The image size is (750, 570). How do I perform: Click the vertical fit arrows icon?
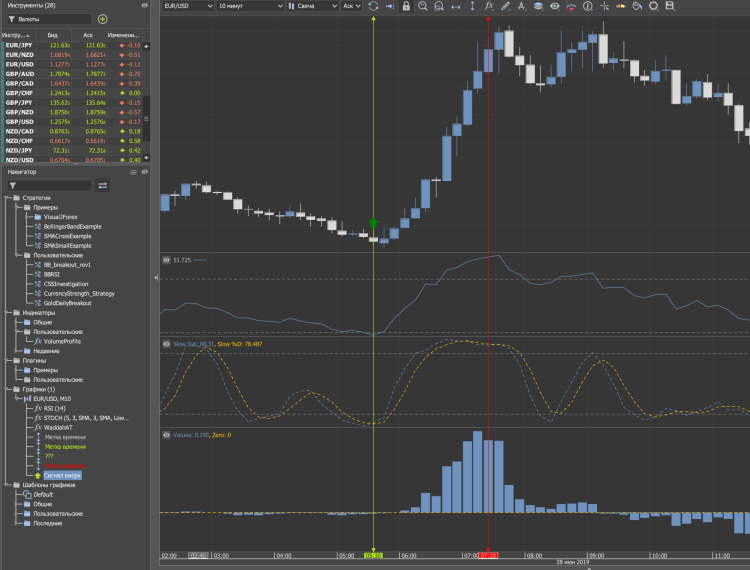pyautogui.click(x=472, y=6)
